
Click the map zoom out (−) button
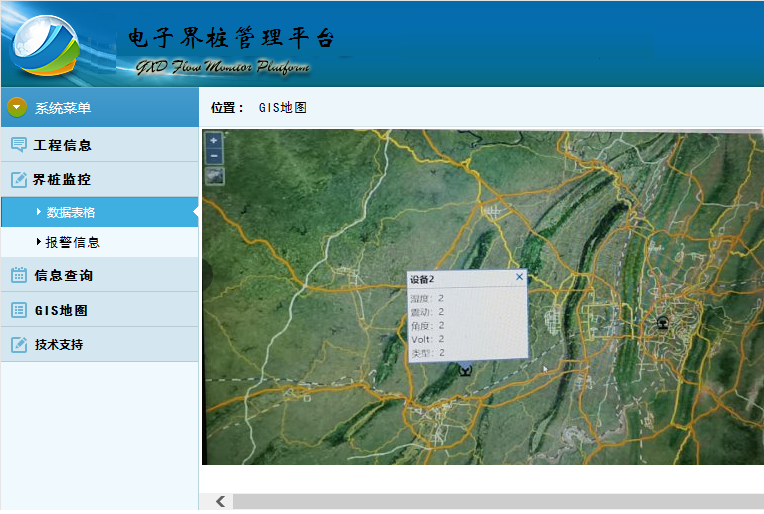pos(214,156)
